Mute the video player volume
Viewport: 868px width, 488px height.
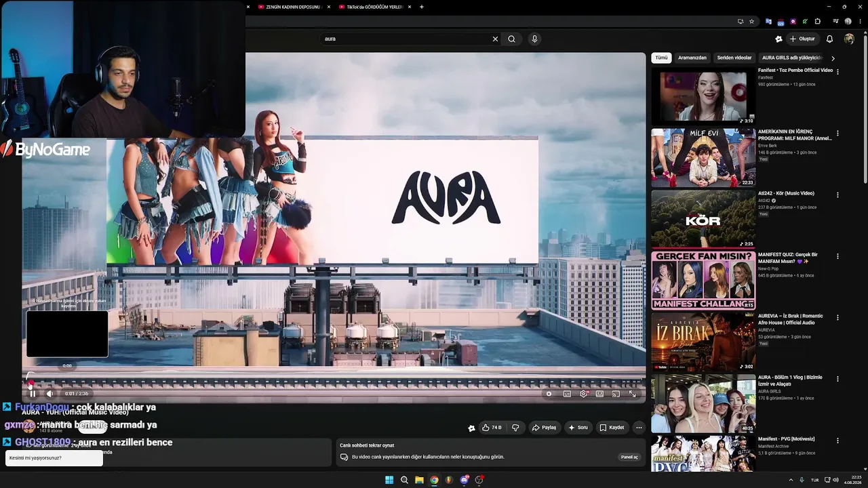pos(50,393)
